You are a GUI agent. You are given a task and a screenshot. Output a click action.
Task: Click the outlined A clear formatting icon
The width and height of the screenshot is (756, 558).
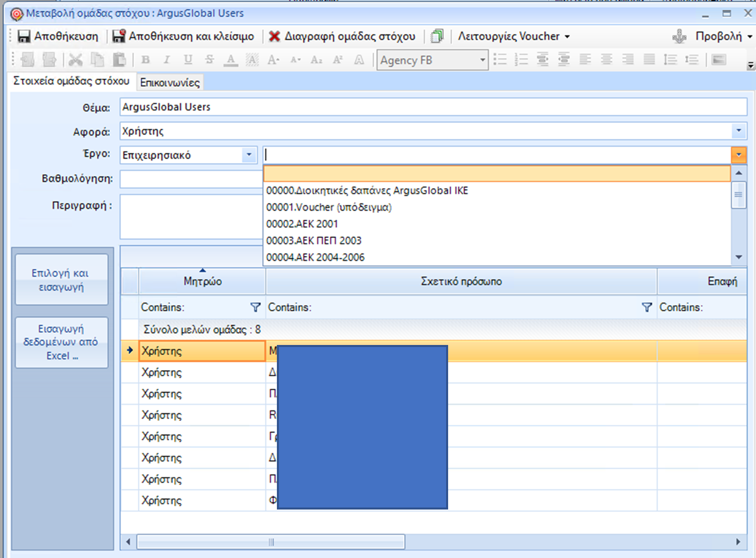point(359,60)
